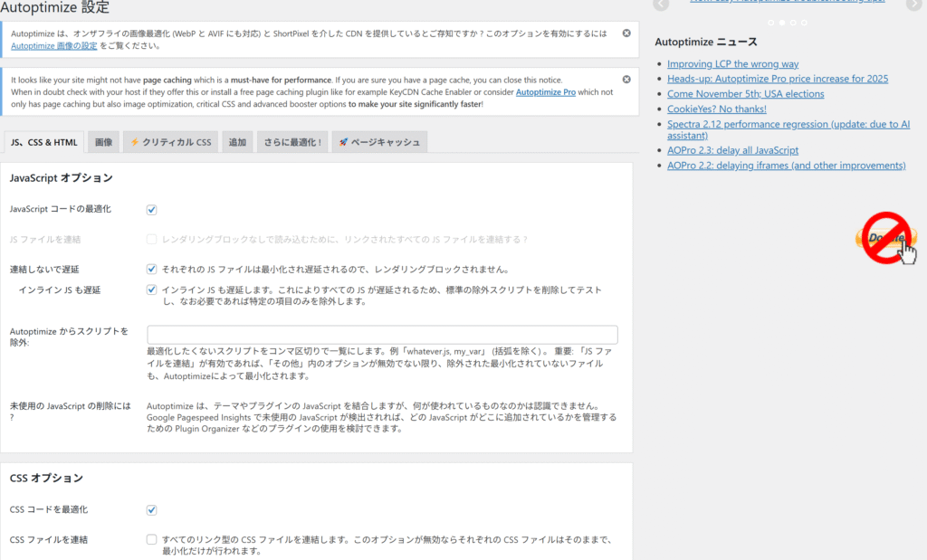This screenshot has width=927, height=560.
Task: Switch to the 追加 tab
Action: pyautogui.click(x=237, y=142)
